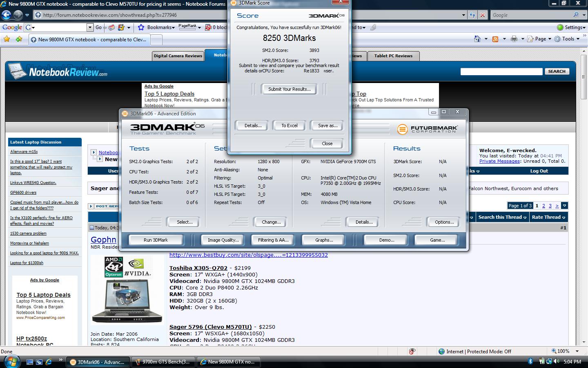Open Search this Thread dropdown
The image size is (588, 368).
pyautogui.click(x=503, y=217)
